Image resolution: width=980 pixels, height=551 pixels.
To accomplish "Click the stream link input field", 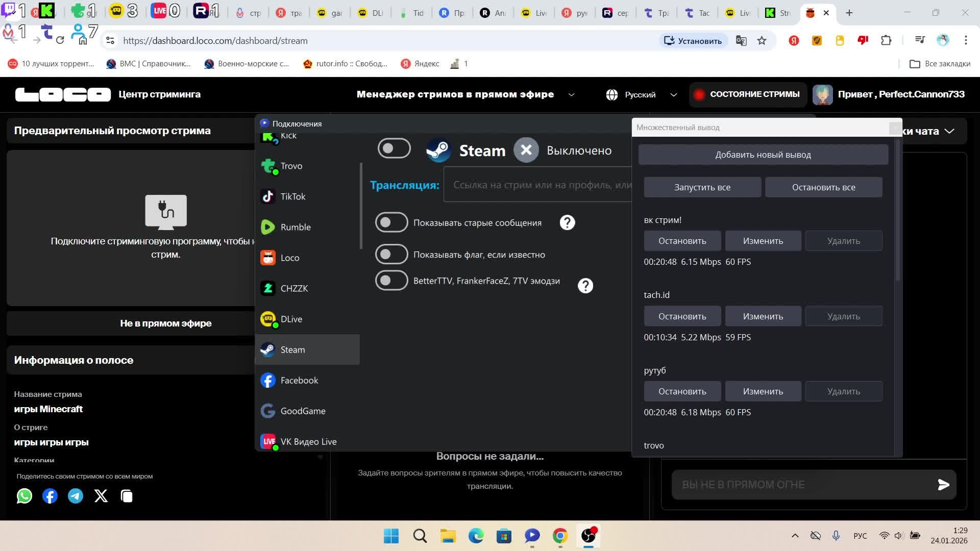I will pos(538,185).
